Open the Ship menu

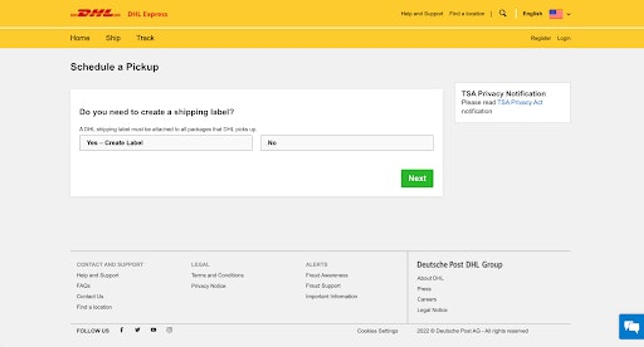[x=113, y=38]
